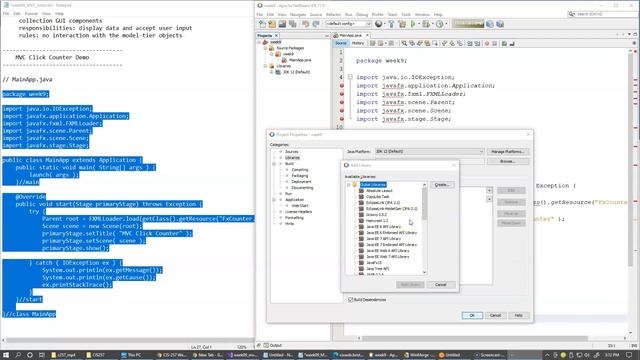Click the Undo arrow in NetBeans toolbar
The height and width of the screenshot is (360, 640).
pyautogui.click(x=305, y=24)
